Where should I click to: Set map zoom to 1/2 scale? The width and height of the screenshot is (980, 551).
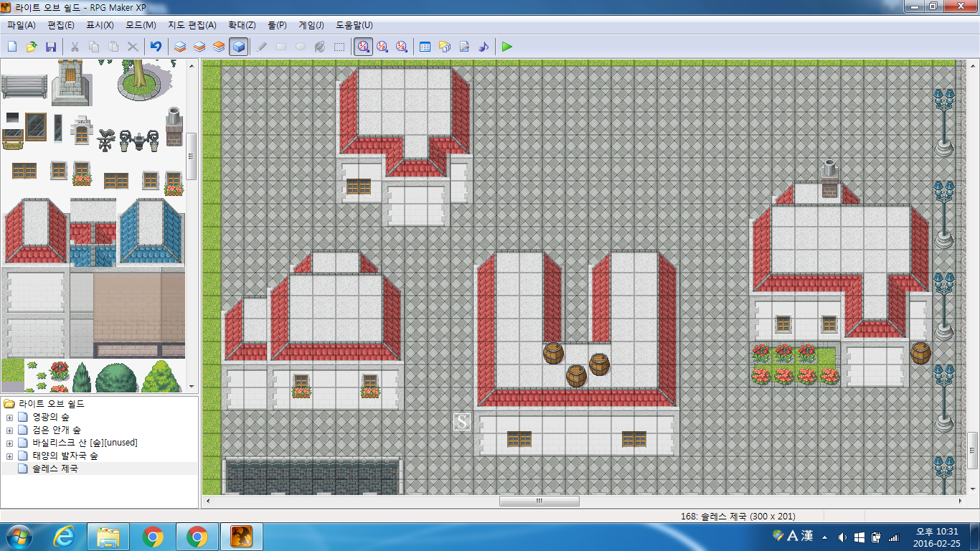pyautogui.click(x=382, y=47)
